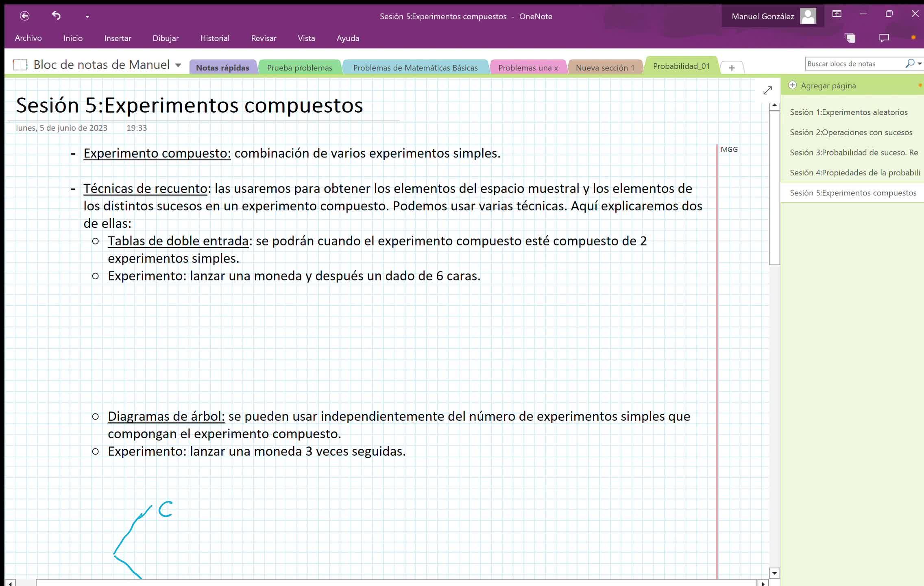Viewport: 924px width, 586px height.
Task: Expand the Bloc de notas de Manuel dropdown
Action: coord(178,65)
